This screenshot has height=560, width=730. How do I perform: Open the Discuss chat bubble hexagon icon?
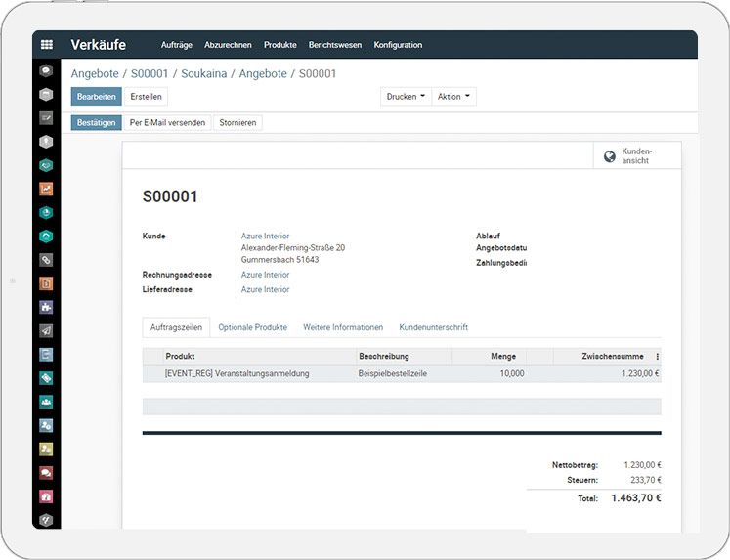(x=46, y=70)
